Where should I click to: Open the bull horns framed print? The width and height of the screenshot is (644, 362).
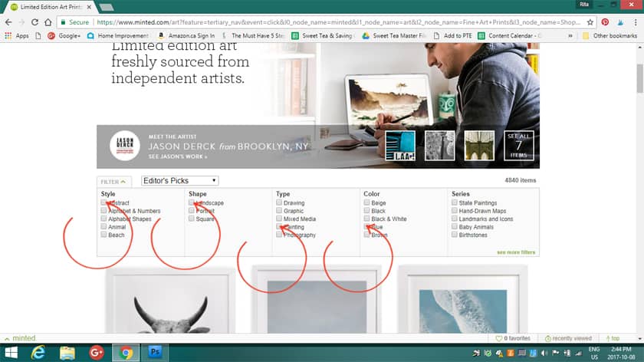click(170, 301)
